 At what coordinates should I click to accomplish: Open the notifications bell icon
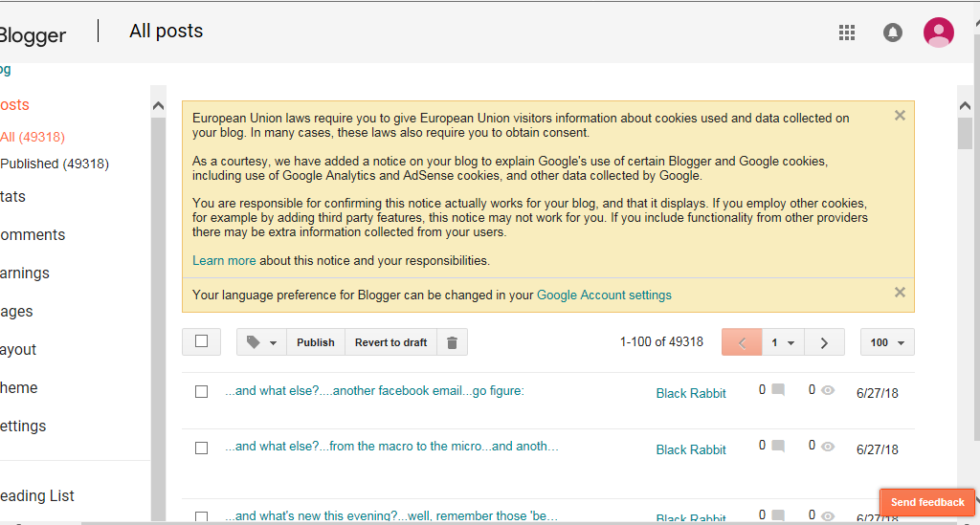[x=893, y=33]
